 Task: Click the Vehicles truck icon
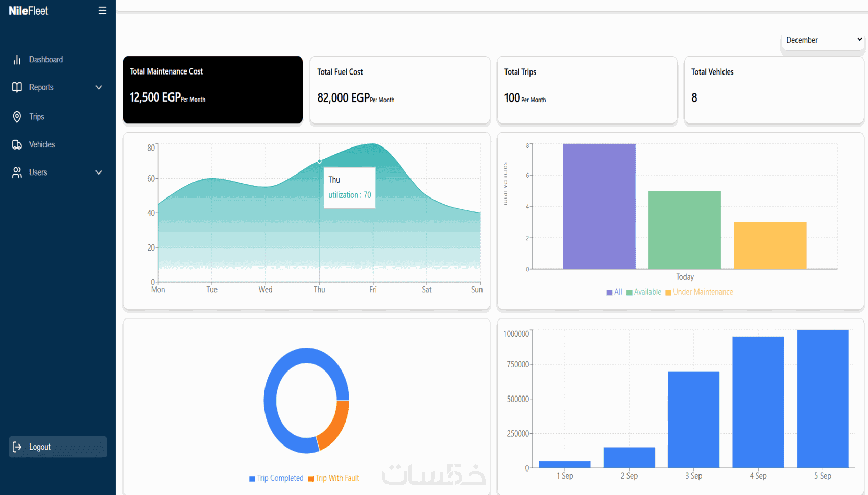[17, 145]
